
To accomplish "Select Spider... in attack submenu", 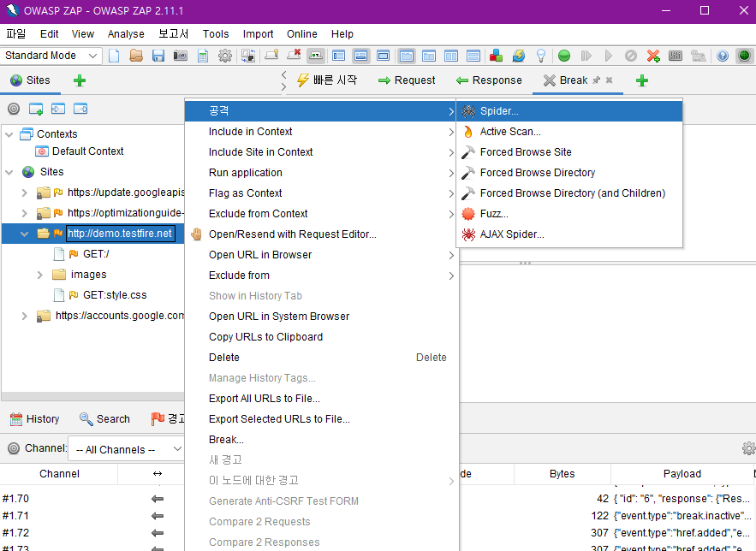I will (x=569, y=111).
